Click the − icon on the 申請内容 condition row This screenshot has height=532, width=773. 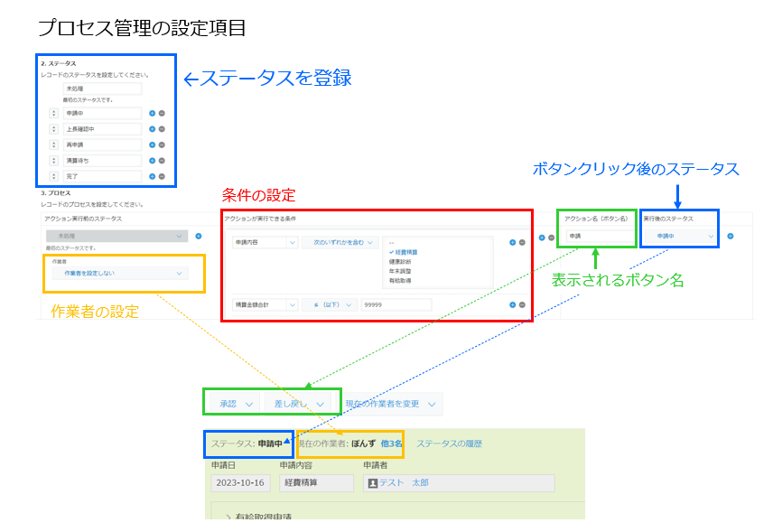523,242
